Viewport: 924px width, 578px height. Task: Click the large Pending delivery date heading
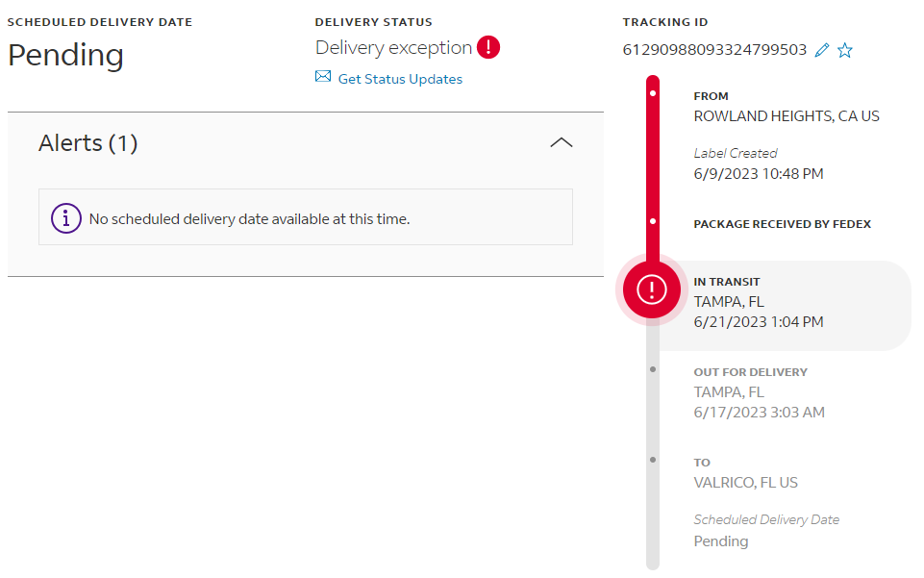point(65,55)
